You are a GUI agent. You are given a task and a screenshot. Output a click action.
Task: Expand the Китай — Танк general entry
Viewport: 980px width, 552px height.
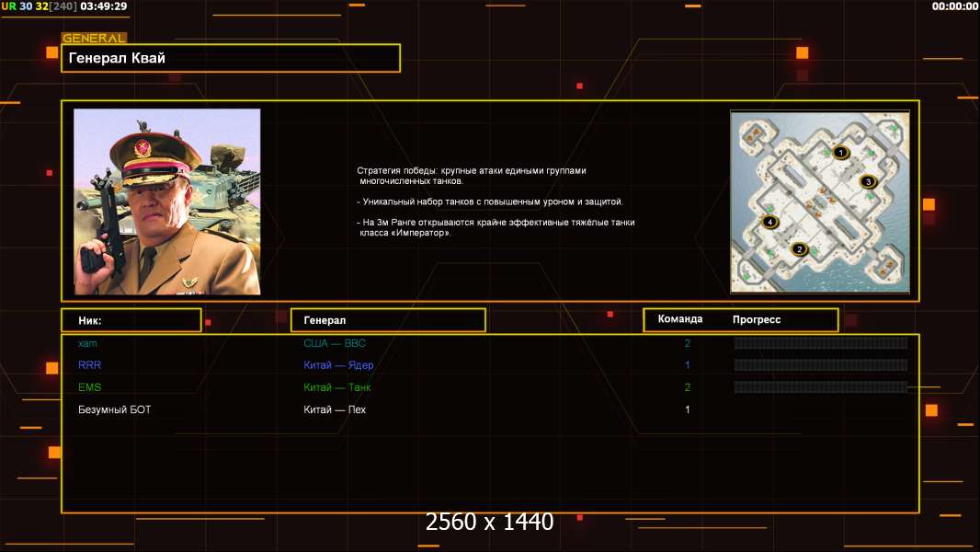(x=337, y=387)
